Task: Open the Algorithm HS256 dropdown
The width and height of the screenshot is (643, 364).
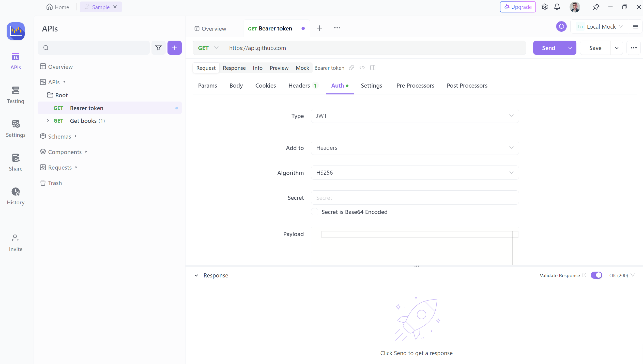Action: point(415,173)
